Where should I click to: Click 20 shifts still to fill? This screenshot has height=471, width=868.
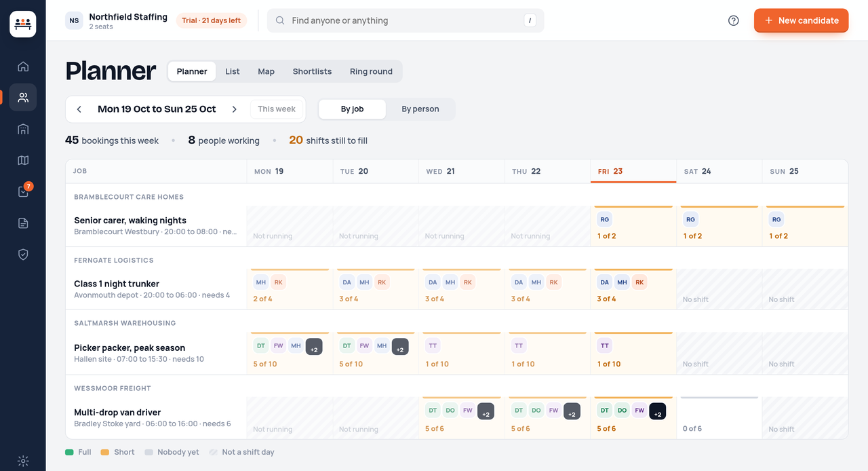coord(328,140)
